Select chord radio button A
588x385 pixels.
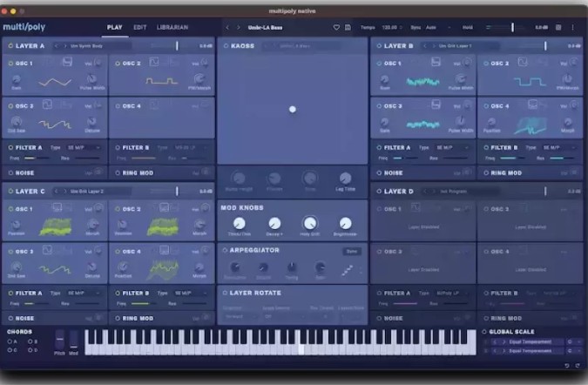pos(9,341)
